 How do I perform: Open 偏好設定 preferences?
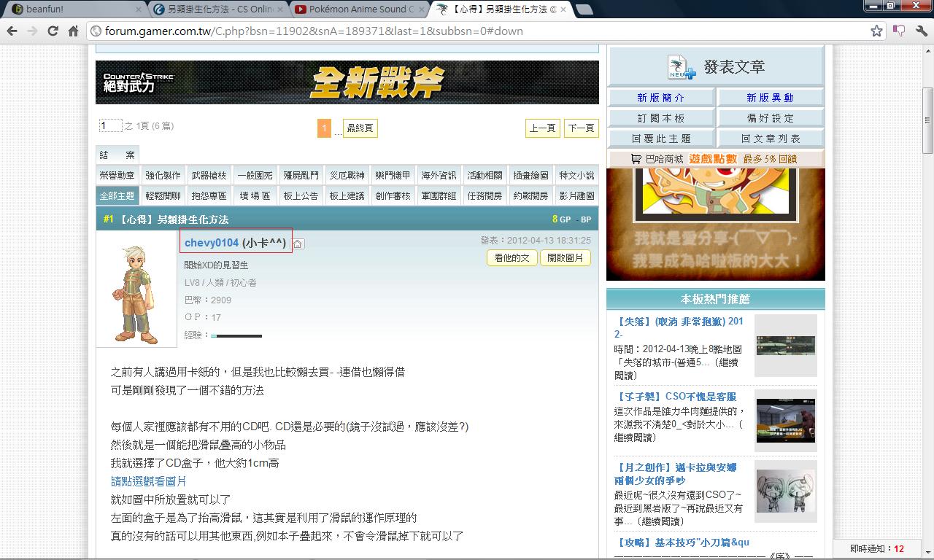(771, 117)
